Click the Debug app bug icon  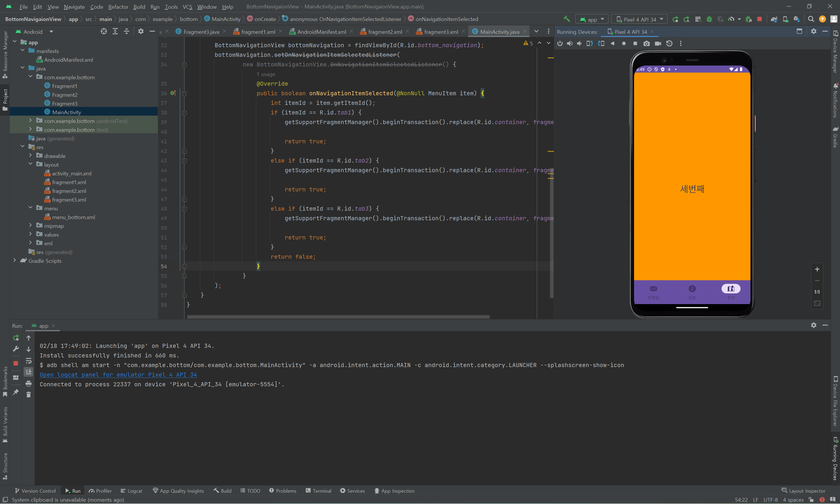tap(709, 19)
